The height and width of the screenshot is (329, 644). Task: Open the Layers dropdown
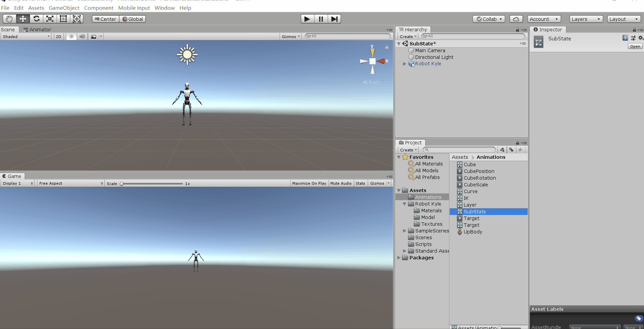(586, 19)
